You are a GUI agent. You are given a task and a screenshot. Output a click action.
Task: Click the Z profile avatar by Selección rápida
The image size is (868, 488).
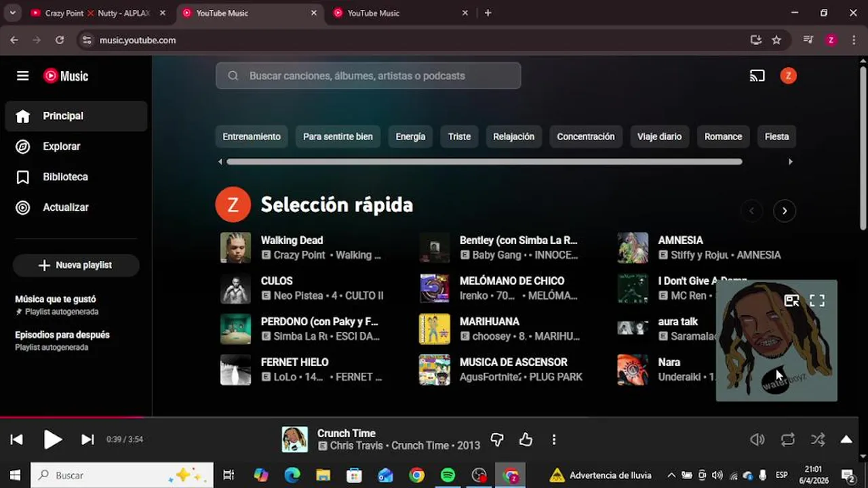coord(233,205)
